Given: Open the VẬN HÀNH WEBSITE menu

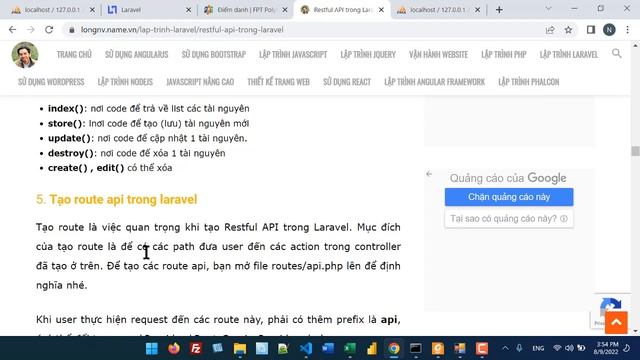Looking at the screenshot, I should click(438, 54).
